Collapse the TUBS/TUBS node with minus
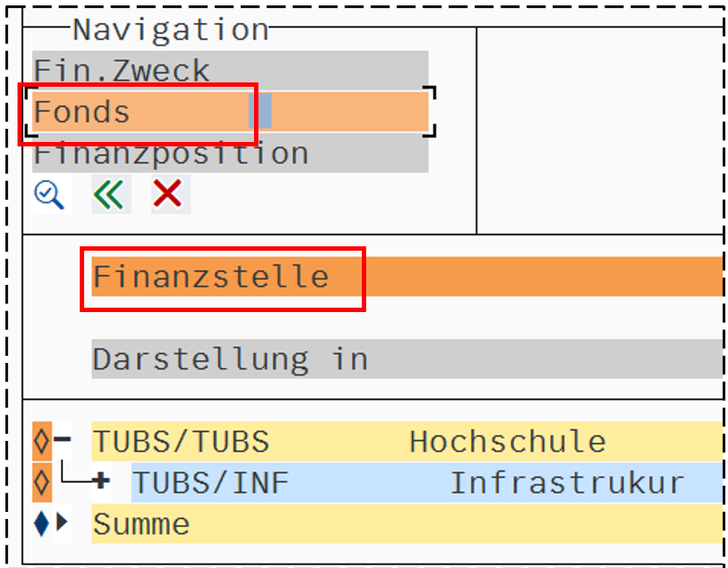This screenshot has height=568, width=728. click(62, 441)
